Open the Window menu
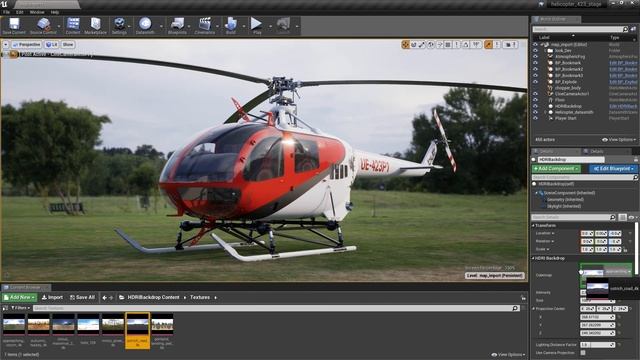This screenshot has width=640, height=360. pyautogui.click(x=37, y=12)
